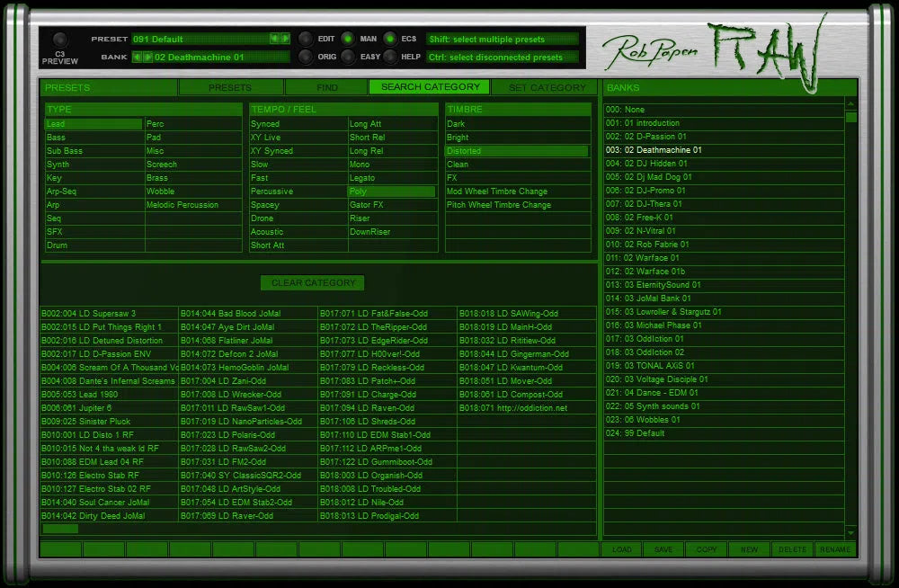Image resolution: width=899 pixels, height=588 pixels.
Task: Go to previous bank with left arrow icon
Action: [x=136, y=55]
